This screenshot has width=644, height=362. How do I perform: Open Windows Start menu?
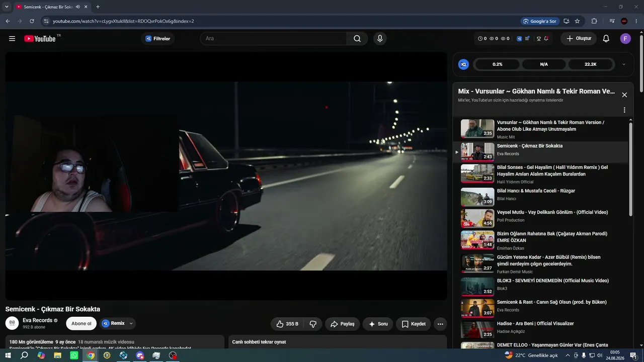8,355
